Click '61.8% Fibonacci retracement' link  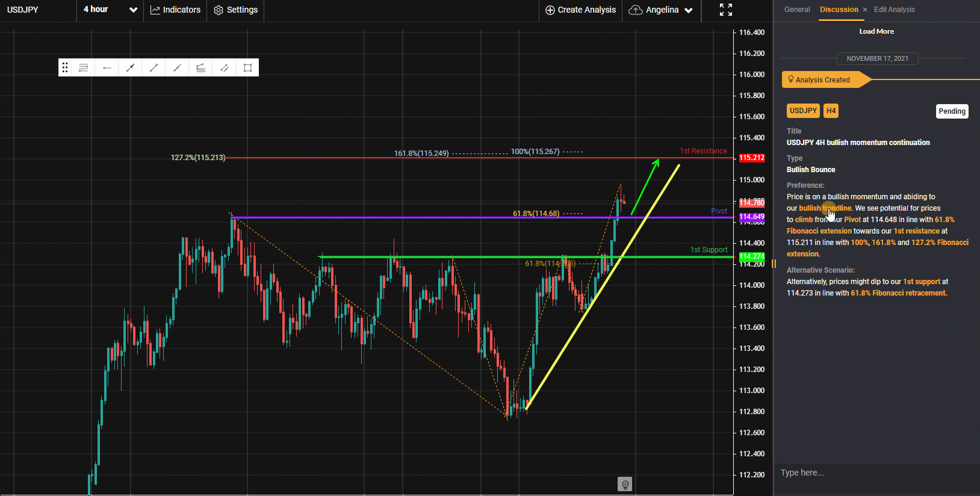tap(899, 293)
